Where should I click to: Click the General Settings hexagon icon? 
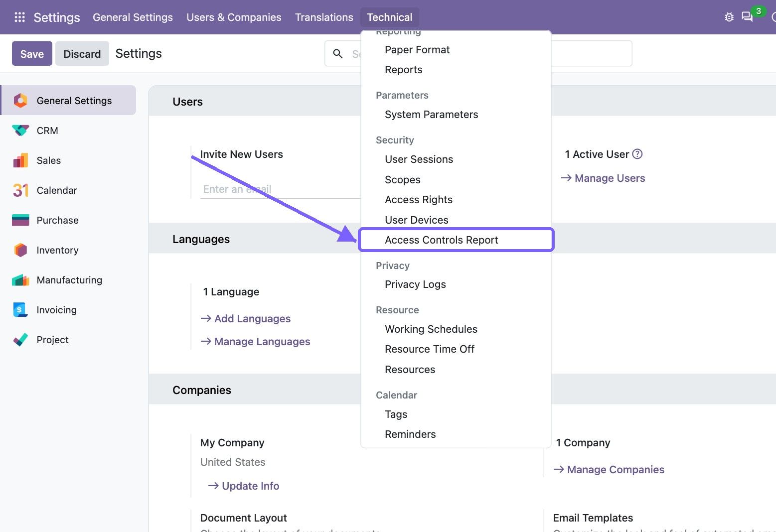pyautogui.click(x=20, y=101)
